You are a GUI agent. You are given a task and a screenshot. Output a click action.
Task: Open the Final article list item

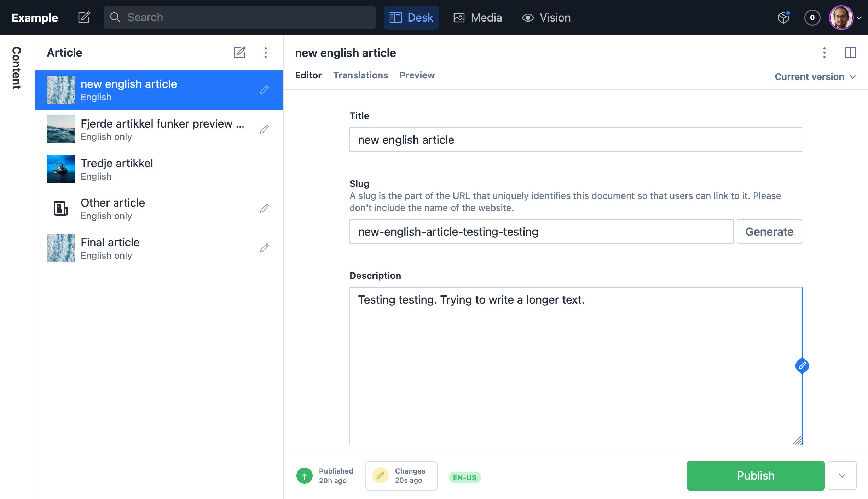coord(159,248)
